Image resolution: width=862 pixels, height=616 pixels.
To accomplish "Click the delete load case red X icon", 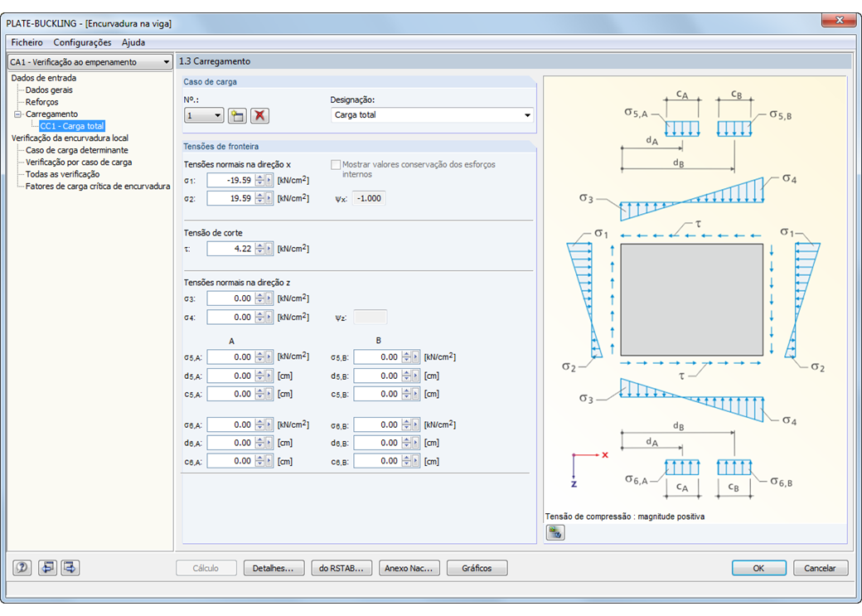I will click(260, 116).
